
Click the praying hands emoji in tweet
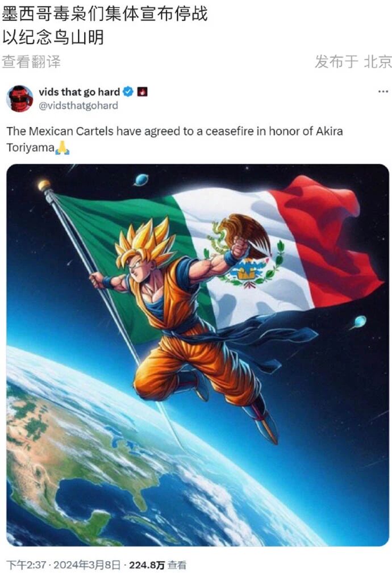(x=62, y=148)
